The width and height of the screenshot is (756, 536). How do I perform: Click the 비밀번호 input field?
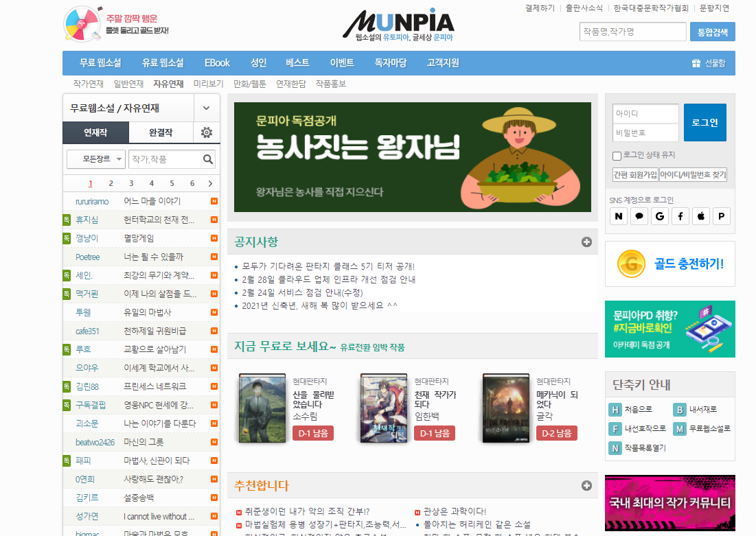[645, 132]
